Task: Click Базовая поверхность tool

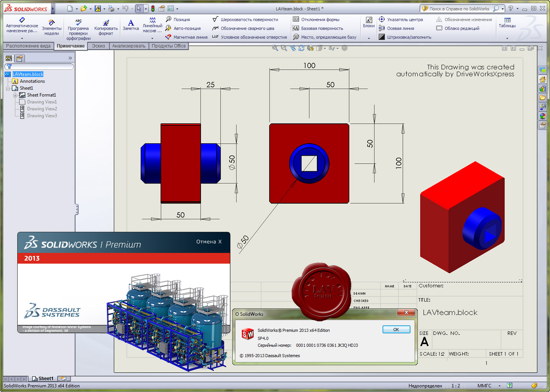Action: click(x=318, y=28)
